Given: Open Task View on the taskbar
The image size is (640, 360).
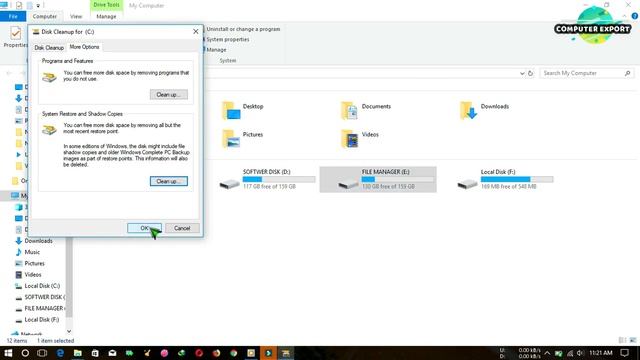Looking at the screenshot, I should pyautogui.click(x=42, y=353).
